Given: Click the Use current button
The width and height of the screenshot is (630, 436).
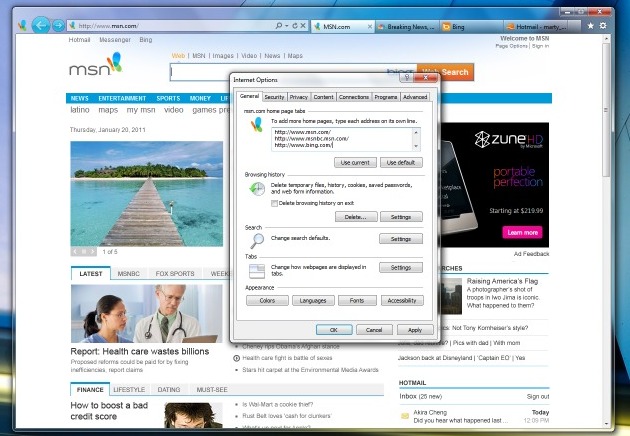Looking at the screenshot, I should pyautogui.click(x=355, y=163).
